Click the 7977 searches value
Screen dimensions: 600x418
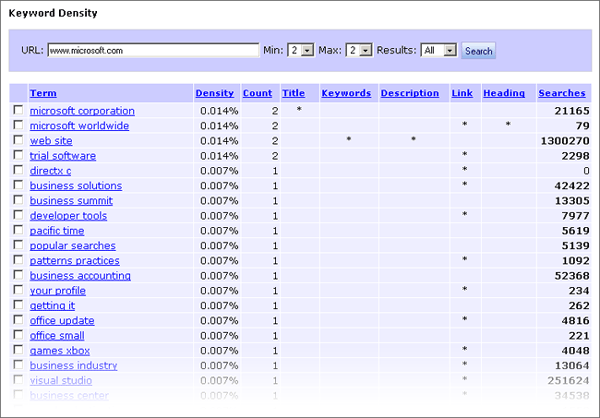(x=575, y=216)
